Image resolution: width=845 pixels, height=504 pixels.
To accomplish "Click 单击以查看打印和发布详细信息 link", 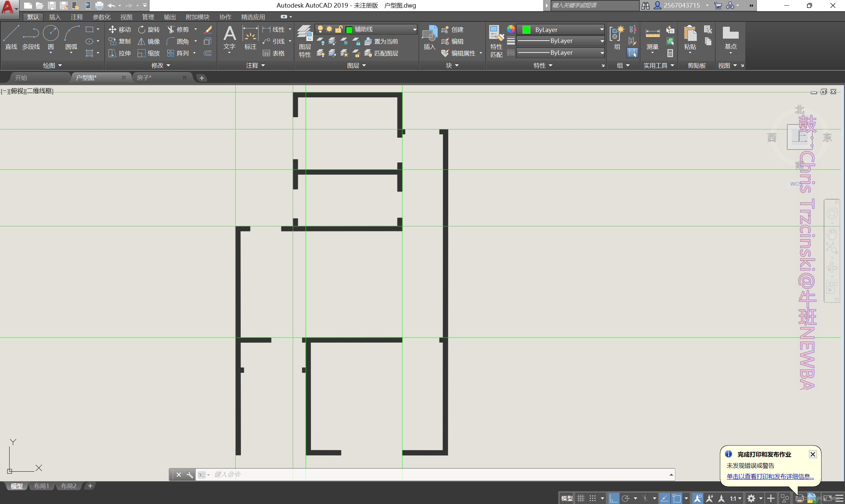I will tap(770, 476).
